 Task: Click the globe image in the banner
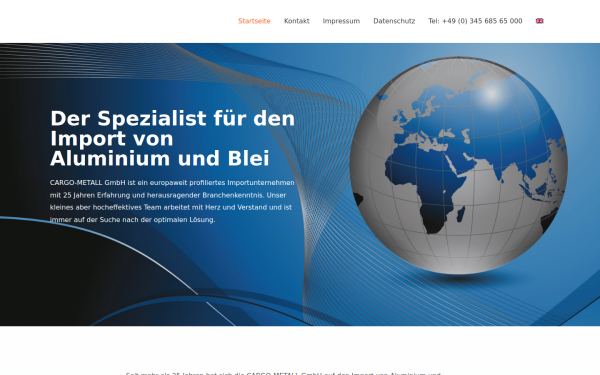[x=458, y=165]
